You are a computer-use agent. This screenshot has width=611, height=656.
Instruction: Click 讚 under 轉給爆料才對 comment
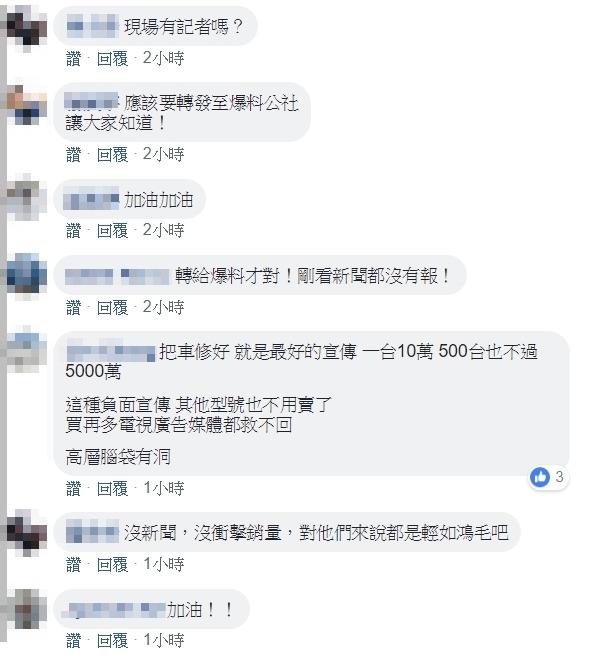tap(73, 308)
